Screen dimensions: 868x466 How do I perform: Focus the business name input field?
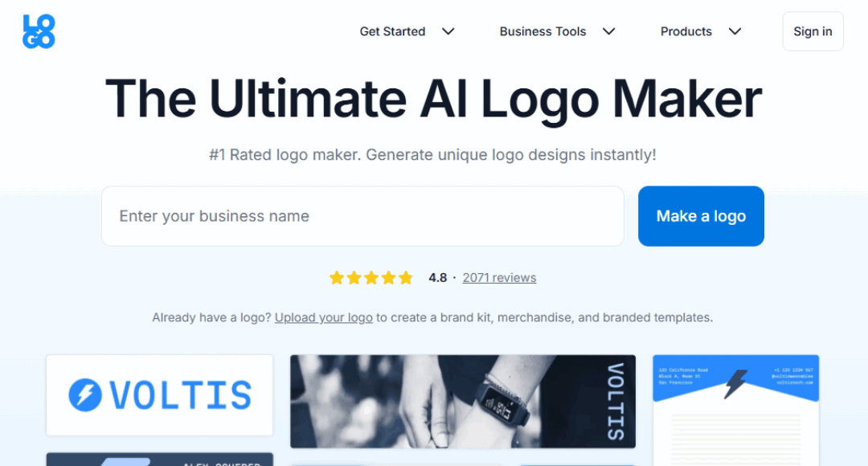coord(362,216)
